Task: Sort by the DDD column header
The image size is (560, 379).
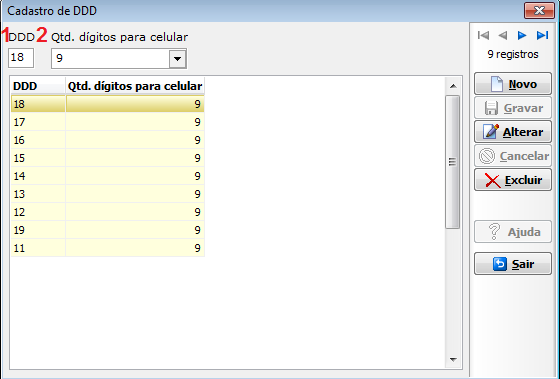Action: (38, 86)
